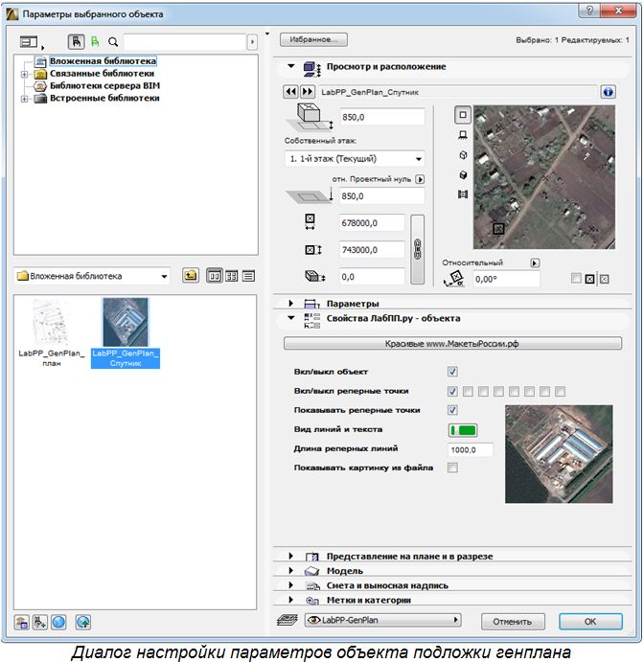
Task: Expand 'Представление на плане и в разрезе'
Action: 291,556
